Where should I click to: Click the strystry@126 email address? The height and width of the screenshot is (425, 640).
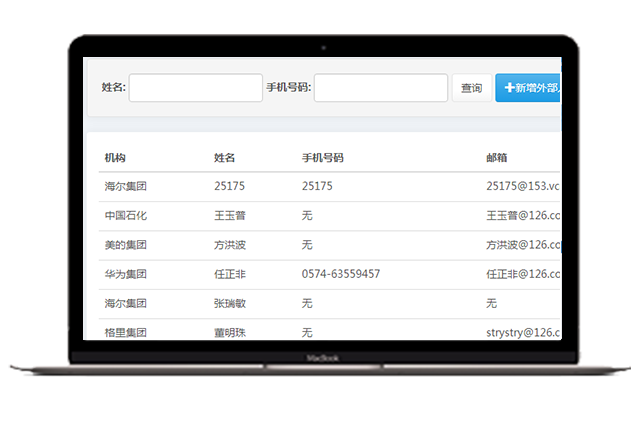click(x=523, y=331)
